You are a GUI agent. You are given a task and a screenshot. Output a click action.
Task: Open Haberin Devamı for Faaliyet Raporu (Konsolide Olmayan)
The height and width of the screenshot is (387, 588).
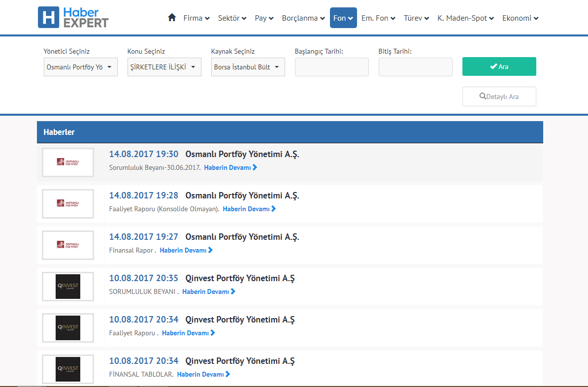[249, 209]
